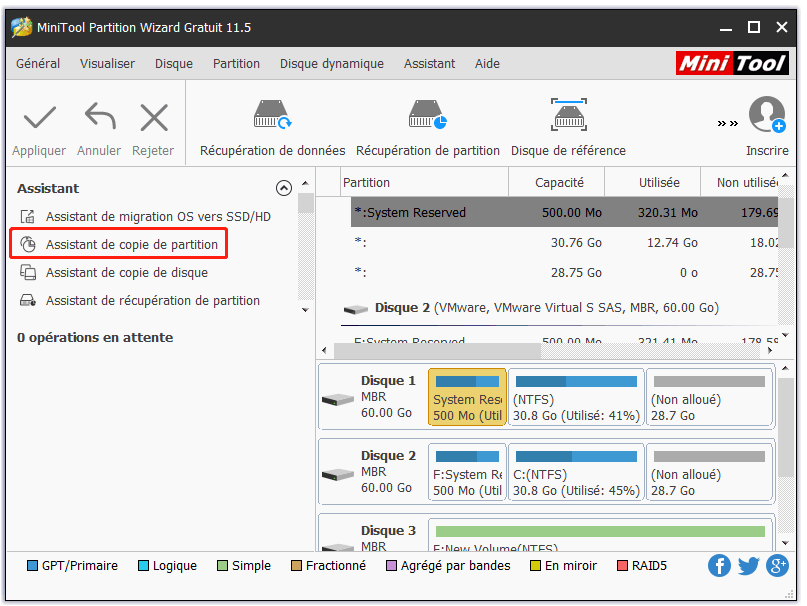Screen dimensions: 807x606
Task: Select Disque 3 New Volume block
Action: click(601, 535)
